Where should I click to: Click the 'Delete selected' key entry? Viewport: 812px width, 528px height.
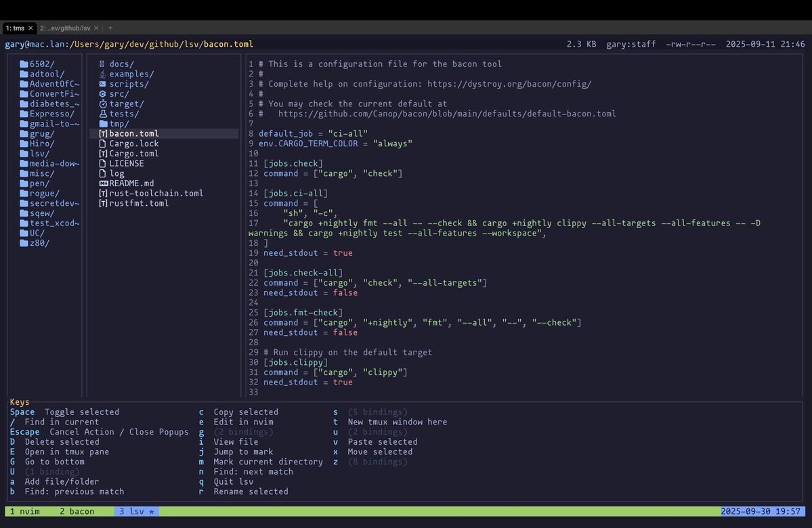pos(54,442)
